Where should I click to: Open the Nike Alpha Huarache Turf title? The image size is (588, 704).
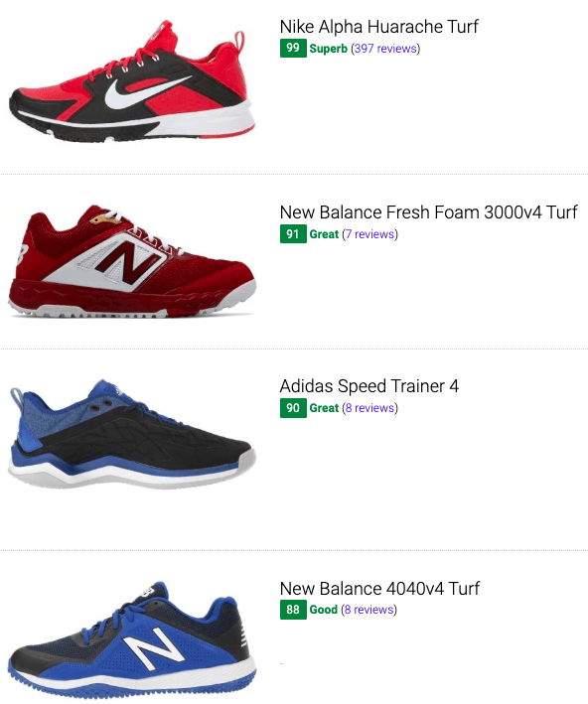[x=378, y=27]
